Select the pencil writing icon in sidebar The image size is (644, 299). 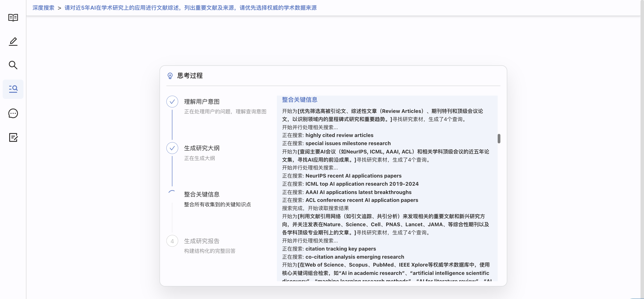tap(13, 41)
